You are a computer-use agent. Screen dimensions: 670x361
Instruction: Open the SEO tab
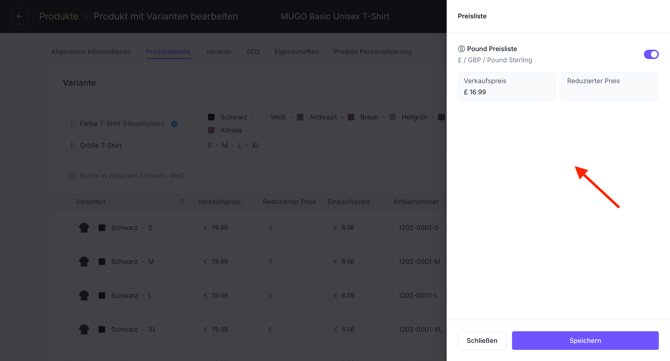coord(253,52)
